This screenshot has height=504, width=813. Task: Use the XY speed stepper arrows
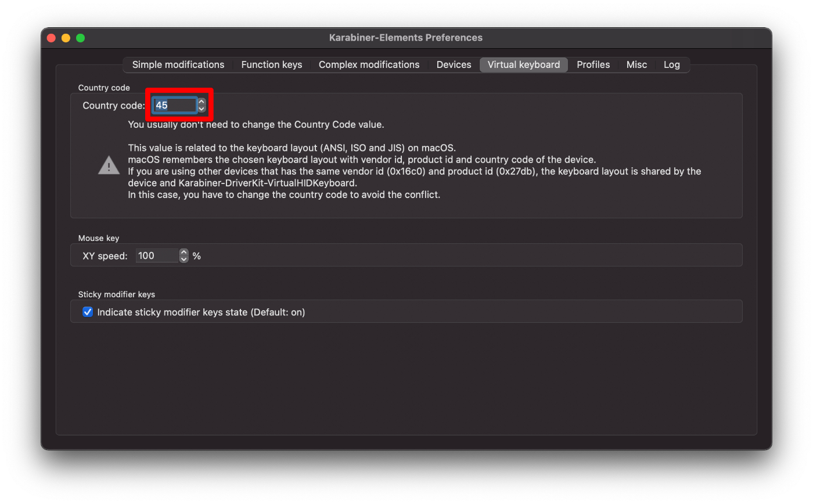pyautogui.click(x=184, y=255)
